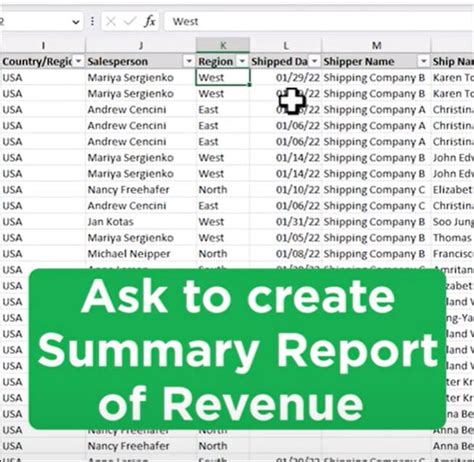Open the Country/Region filter dropdown
This screenshot has height=462, width=474.
(79, 61)
